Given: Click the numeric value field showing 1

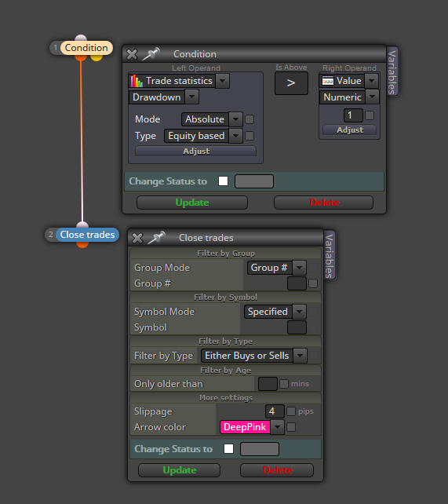Looking at the screenshot, I should click(353, 115).
